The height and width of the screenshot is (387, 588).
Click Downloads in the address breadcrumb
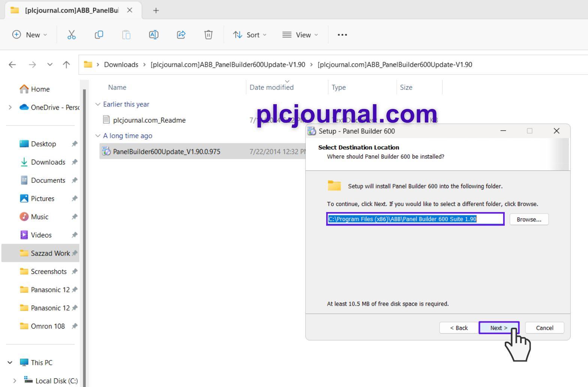[x=121, y=64]
